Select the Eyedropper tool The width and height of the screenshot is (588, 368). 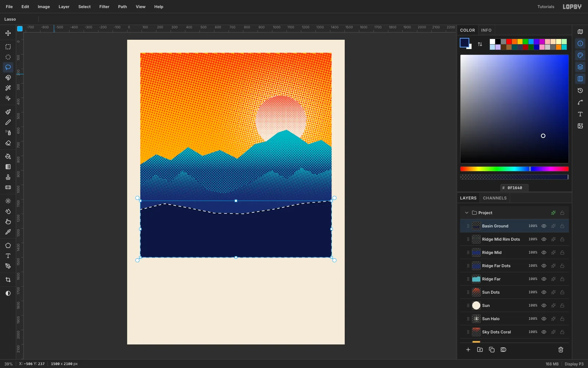pos(8,232)
